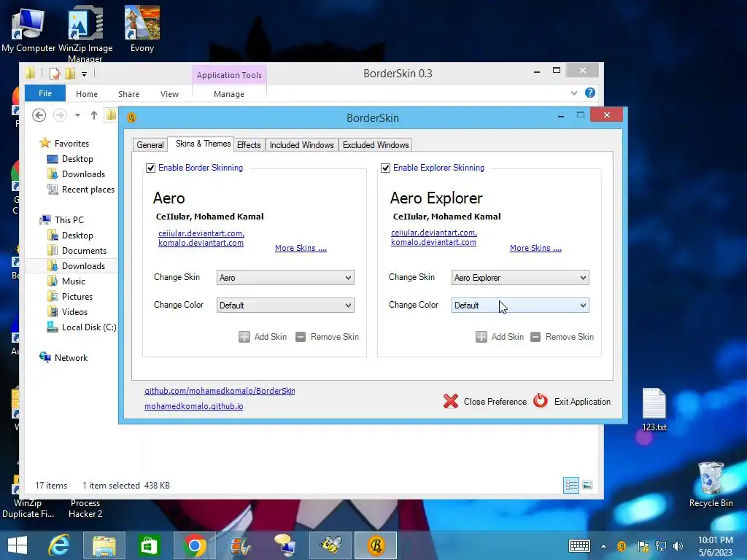Open Windows Store from taskbar
Screen dimensions: 747x560
coord(149,545)
